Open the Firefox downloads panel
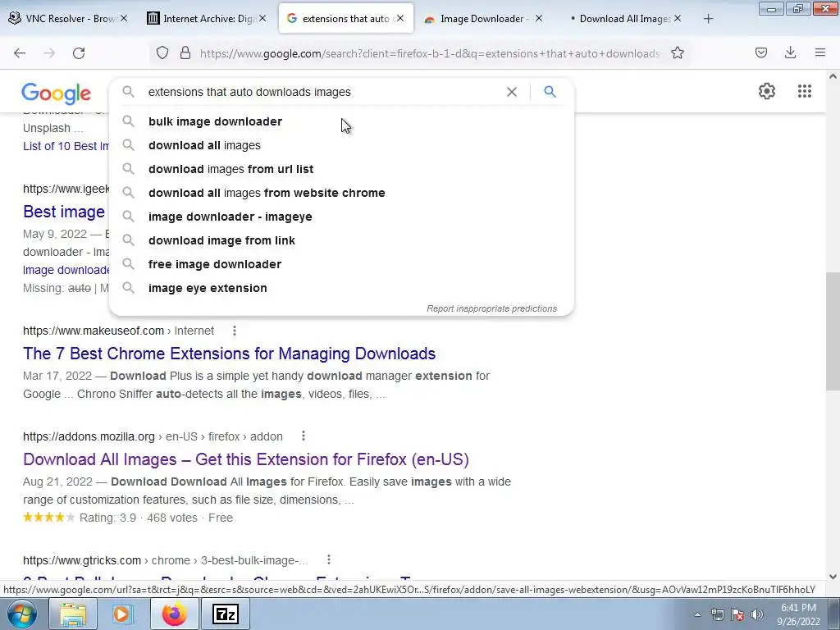Viewport: 840px width, 630px height. tap(790, 52)
